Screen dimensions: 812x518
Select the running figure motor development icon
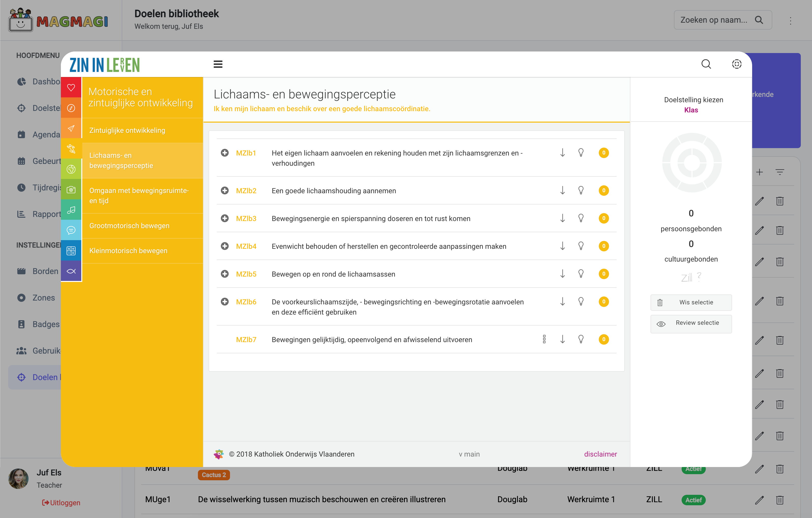(71, 148)
